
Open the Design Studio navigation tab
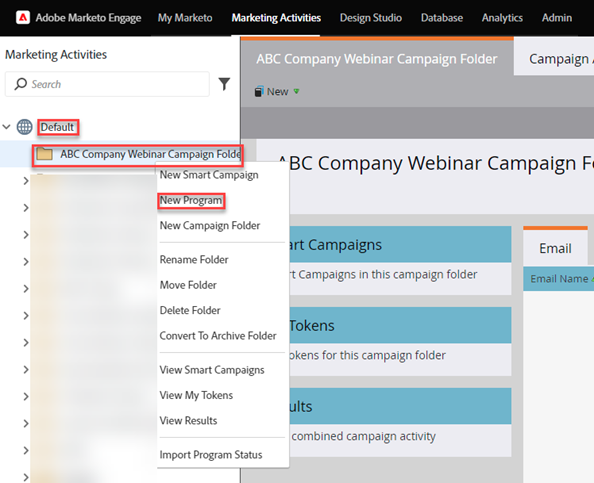click(370, 18)
